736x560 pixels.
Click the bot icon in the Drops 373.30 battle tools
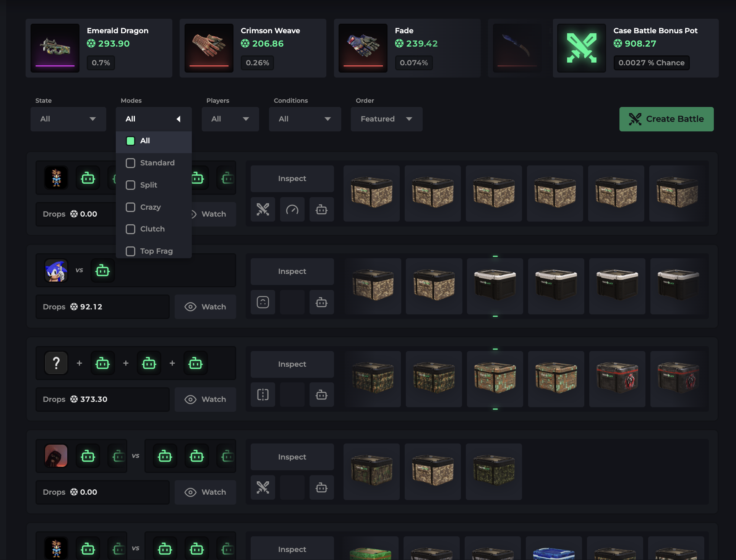click(x=322, y=395)
